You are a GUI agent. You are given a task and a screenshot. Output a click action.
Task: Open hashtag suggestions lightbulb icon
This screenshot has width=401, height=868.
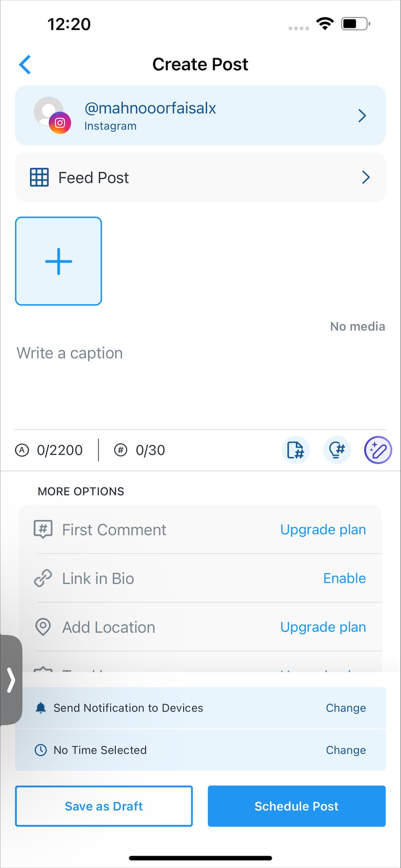[x=337, y=450]
